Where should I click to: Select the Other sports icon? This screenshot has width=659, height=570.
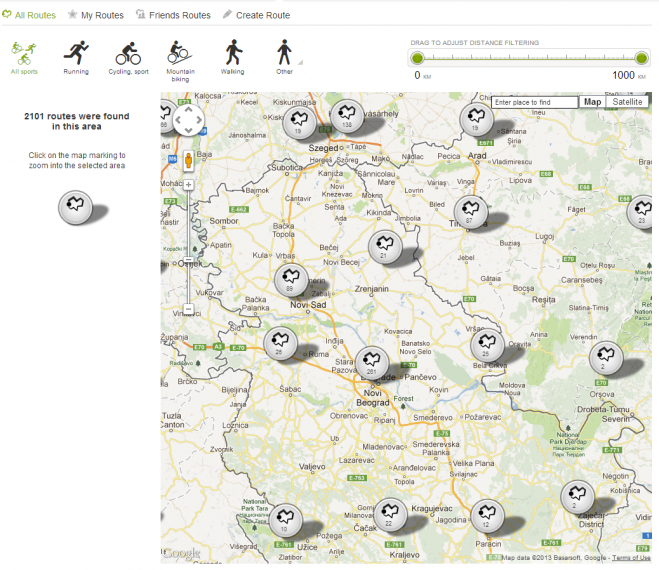285,57
